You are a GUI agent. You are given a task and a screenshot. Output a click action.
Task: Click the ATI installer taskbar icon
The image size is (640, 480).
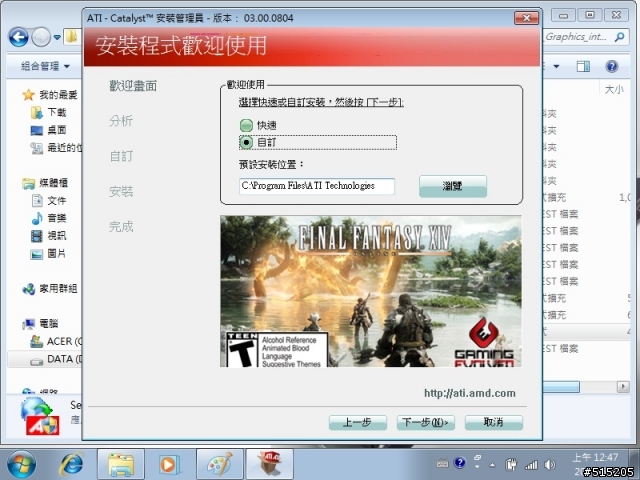pyautogui.click(x=269, y=464)
